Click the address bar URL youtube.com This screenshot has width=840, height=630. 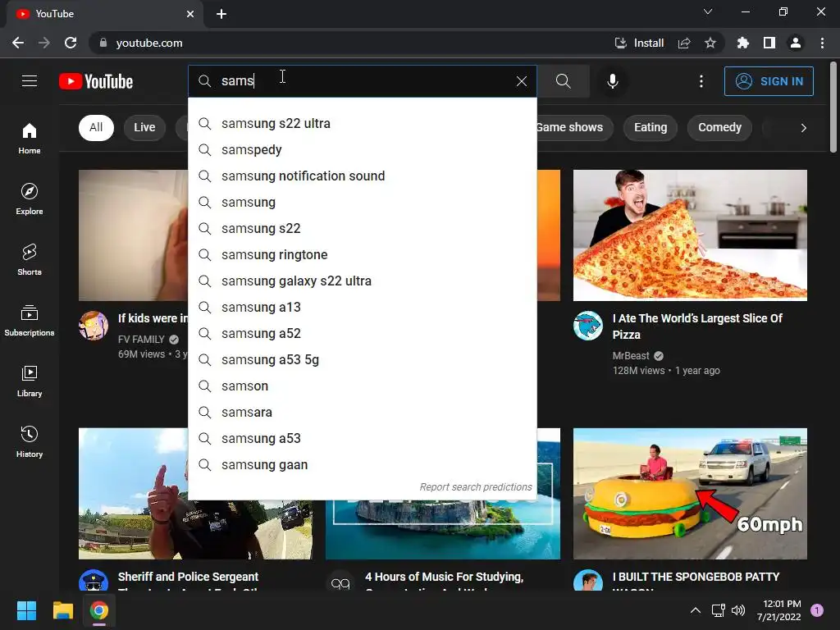pos(149,43)
